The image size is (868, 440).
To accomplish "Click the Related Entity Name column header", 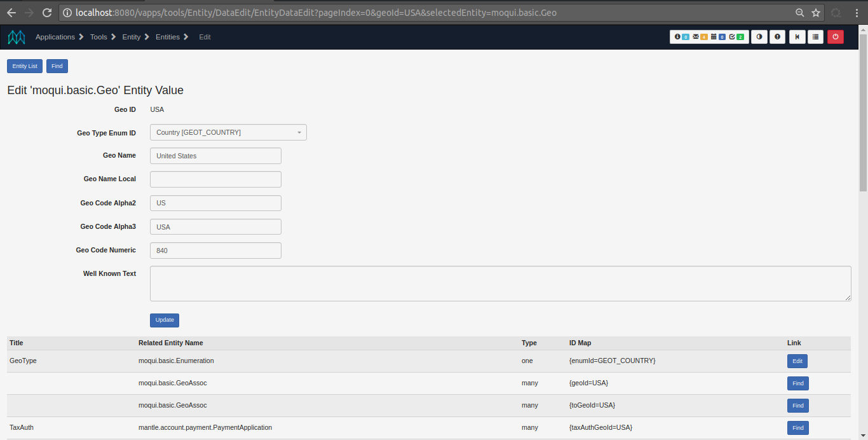I will [x=171, y=343].
